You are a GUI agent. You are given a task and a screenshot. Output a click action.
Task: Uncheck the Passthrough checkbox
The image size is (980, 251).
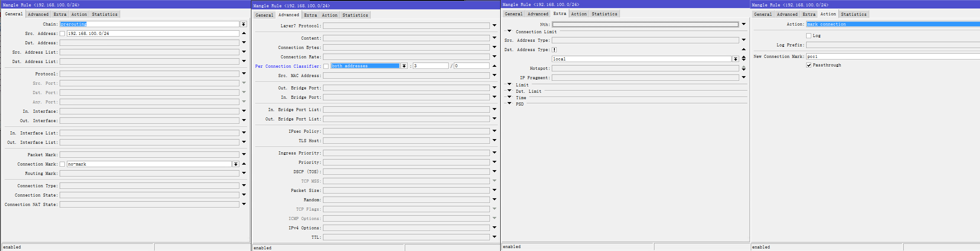click(809, 65)
